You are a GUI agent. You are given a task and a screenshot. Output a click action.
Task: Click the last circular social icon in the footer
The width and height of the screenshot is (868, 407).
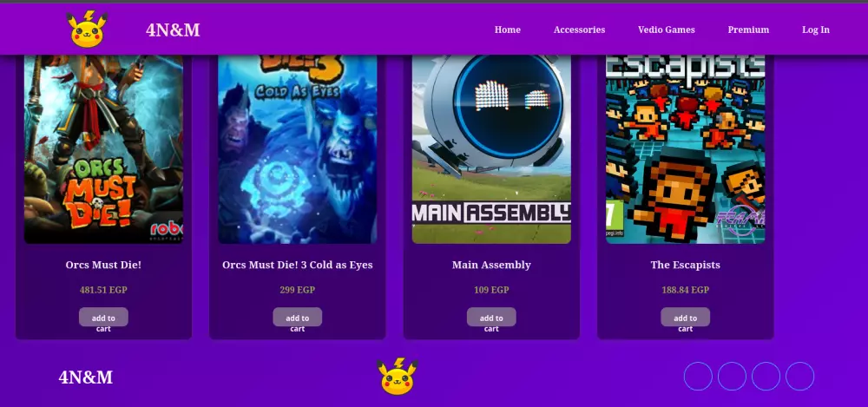pos(800,376)
